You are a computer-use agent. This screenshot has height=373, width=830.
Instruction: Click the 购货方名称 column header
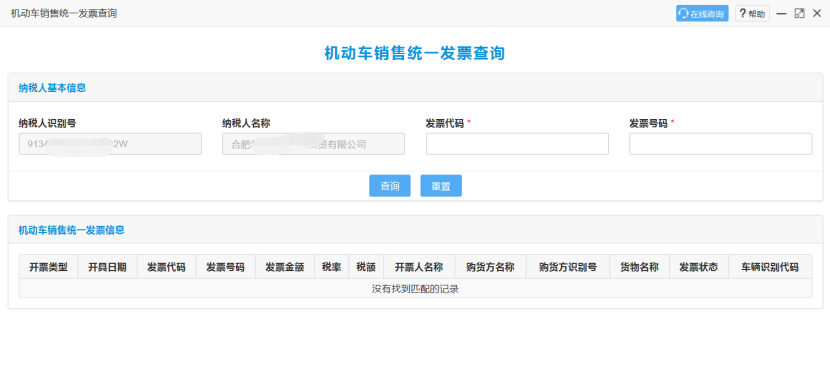coord(491,267)
